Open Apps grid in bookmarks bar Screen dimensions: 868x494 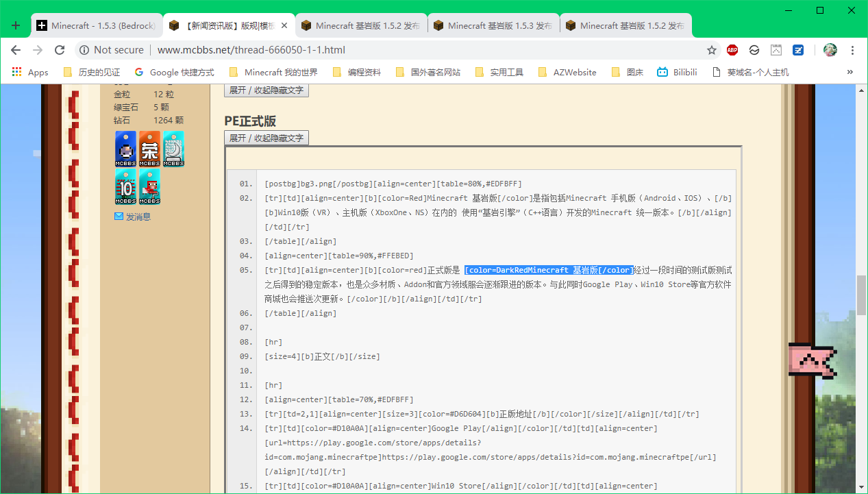[x=31, y=72]
